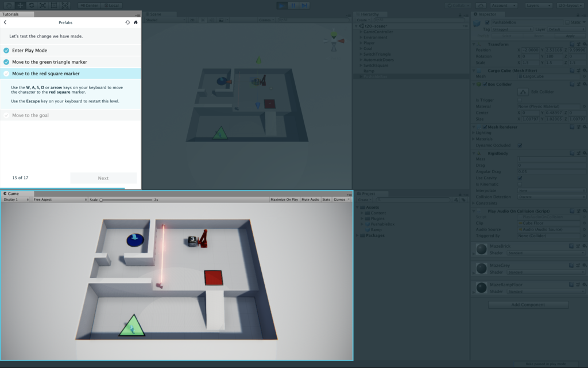Select the Move tool in the toolbar

[x=20, y=5]
